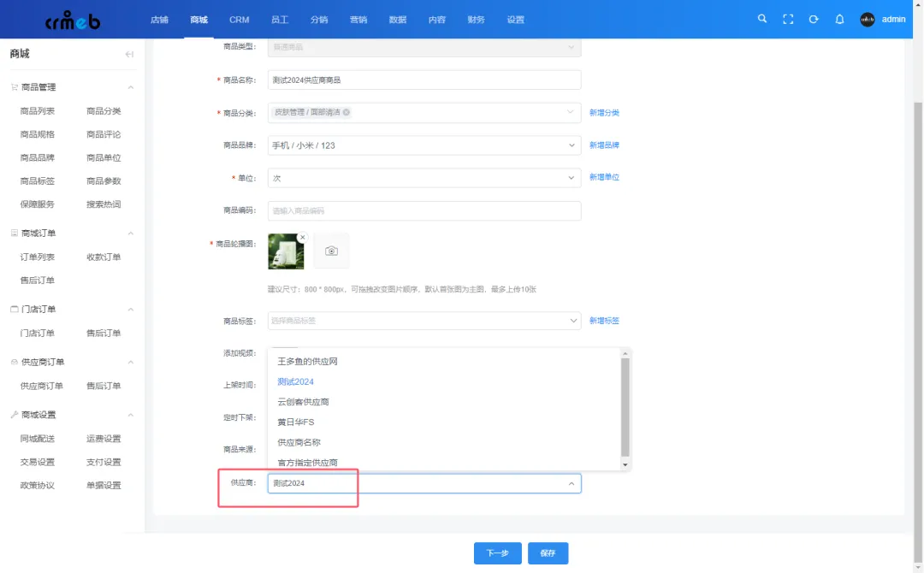Select the 供应商名称 option in the list

point(299,442)
